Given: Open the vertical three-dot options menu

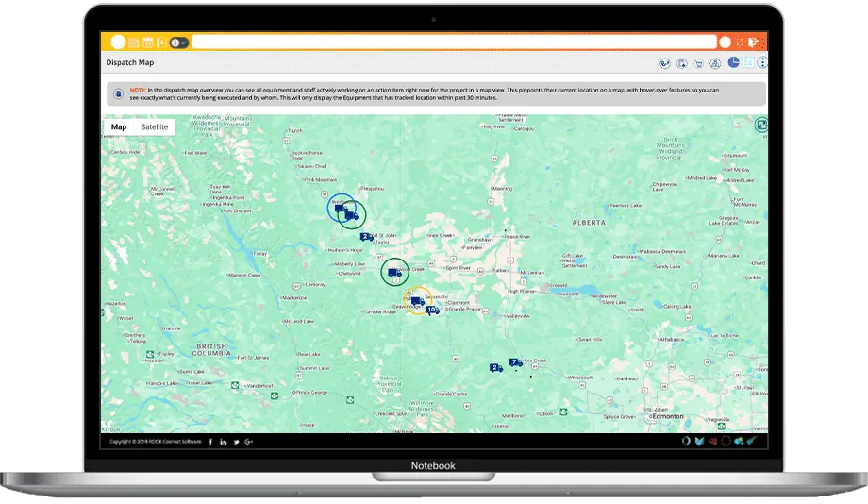Looking at the screenshot, I should (762, 63).
